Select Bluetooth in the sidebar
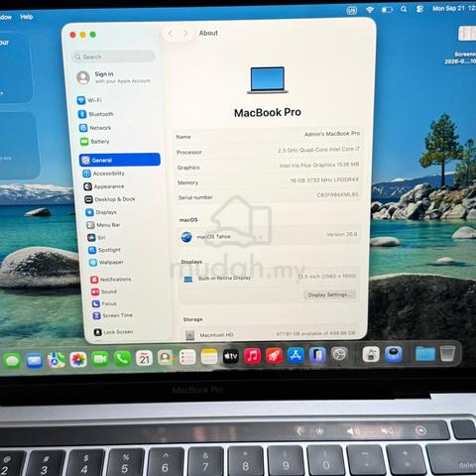Screen dimensions: 476x476 (96, 114)
